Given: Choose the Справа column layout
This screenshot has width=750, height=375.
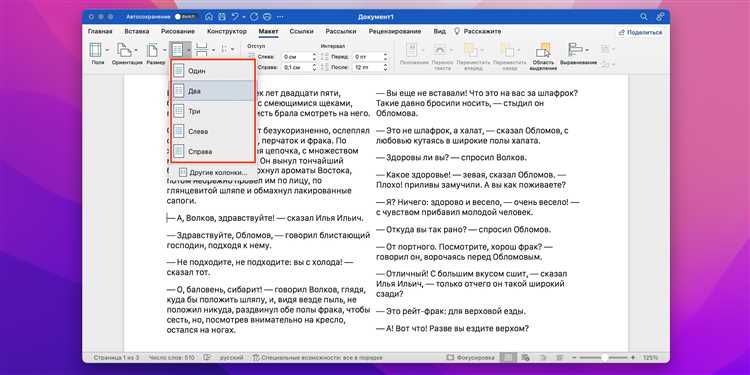Looking at the screenshot, I should 213,151.
